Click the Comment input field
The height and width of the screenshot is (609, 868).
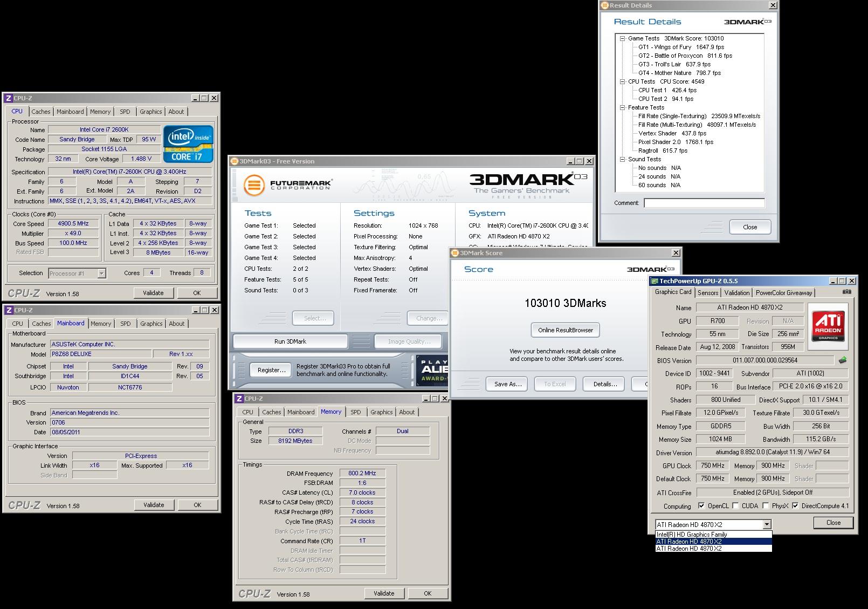pyautogui.click(x=704, y=203)
